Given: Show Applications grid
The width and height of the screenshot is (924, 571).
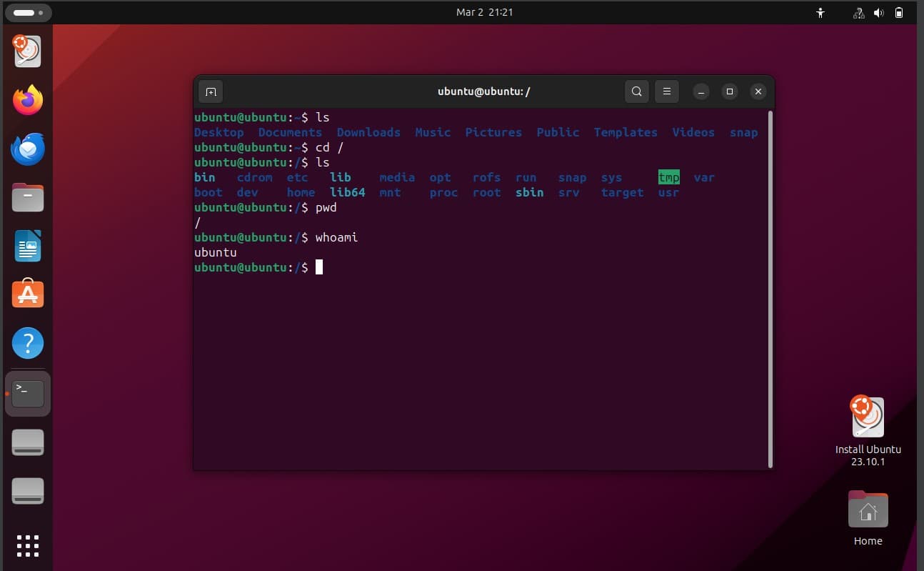Looking at the screenshot, I should coord(28,545).
